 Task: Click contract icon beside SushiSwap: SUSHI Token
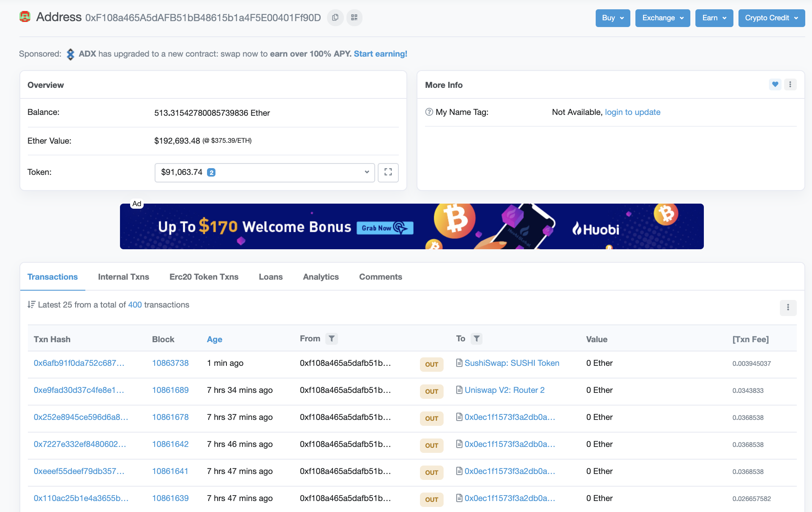(x=459, y=363)
